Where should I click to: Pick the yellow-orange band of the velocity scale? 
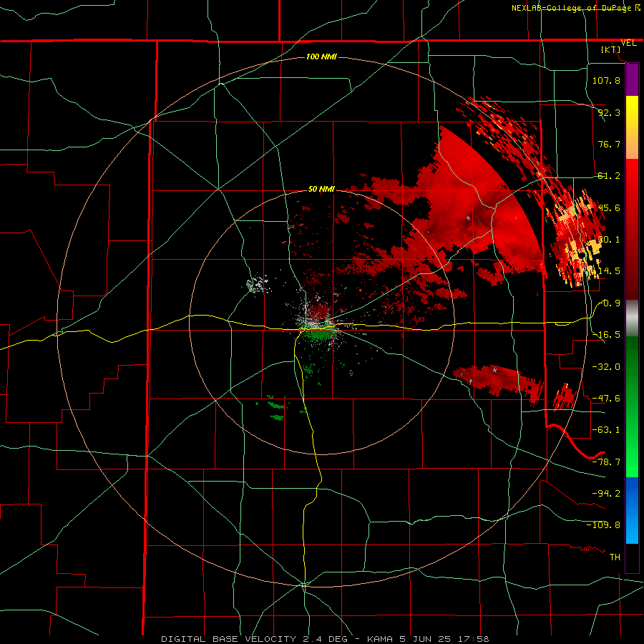[x=632, y=127]
